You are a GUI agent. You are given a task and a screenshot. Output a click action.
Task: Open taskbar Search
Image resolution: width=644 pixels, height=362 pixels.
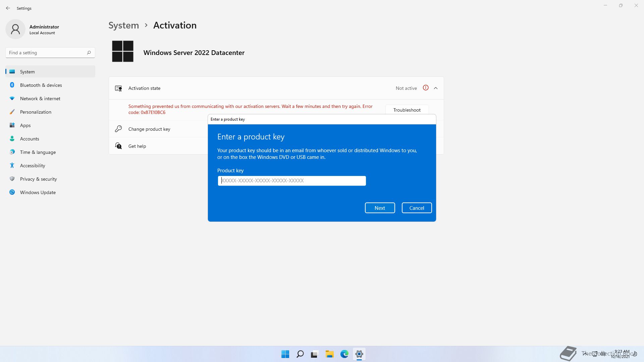(x=300, y=354)
